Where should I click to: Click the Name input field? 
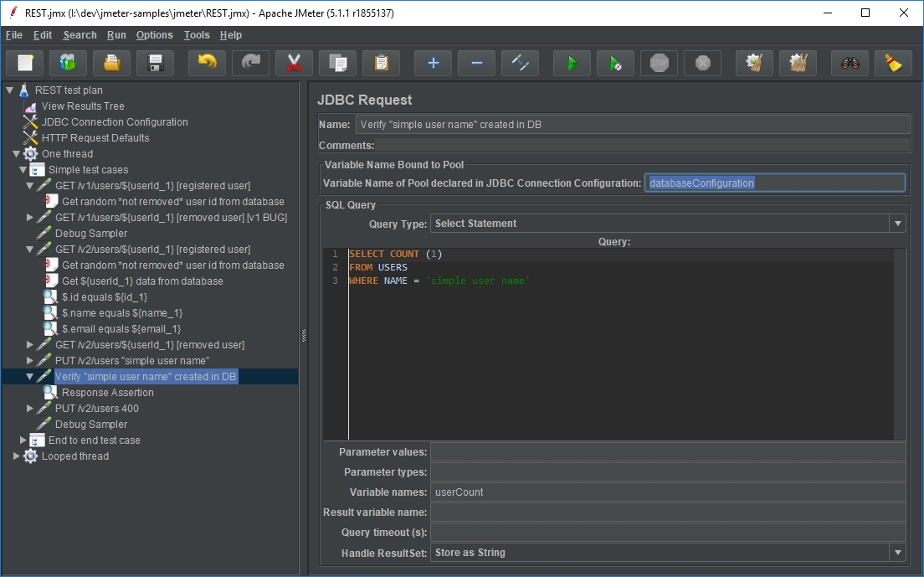(633, 124)
